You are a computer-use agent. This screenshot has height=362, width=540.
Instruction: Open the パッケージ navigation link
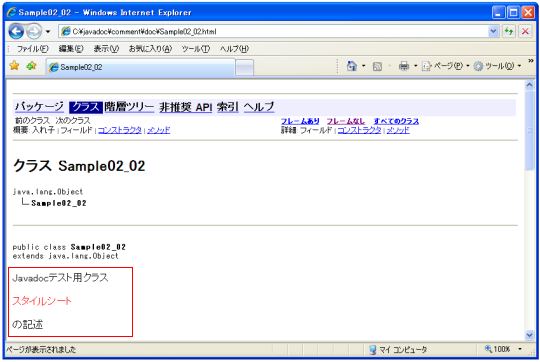click(x=39, y=107)
